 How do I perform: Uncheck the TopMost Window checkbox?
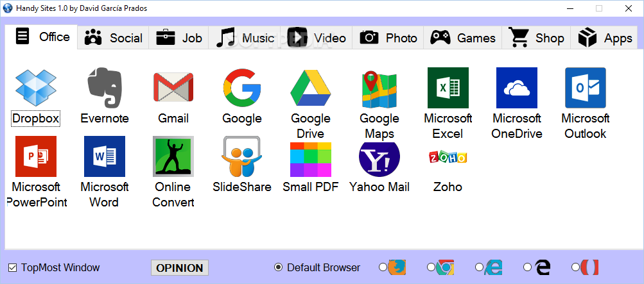[13, 268]
